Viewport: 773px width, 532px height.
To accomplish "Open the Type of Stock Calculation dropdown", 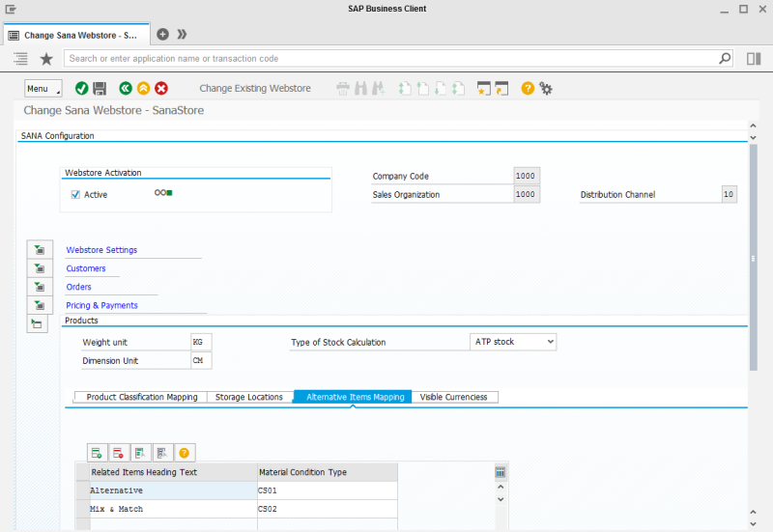I will pos(513,342).
